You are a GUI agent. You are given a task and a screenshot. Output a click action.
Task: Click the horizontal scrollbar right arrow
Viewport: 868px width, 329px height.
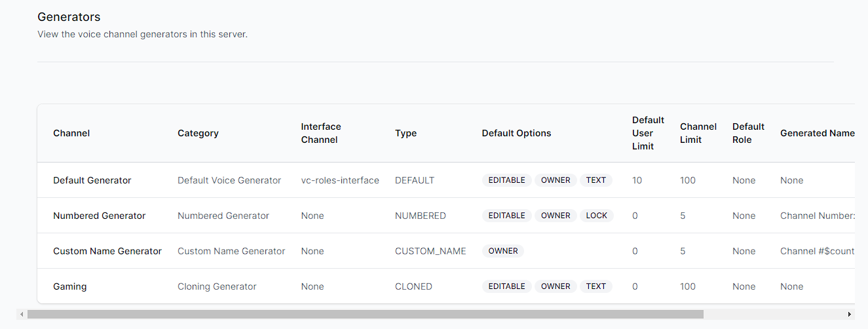850,315
